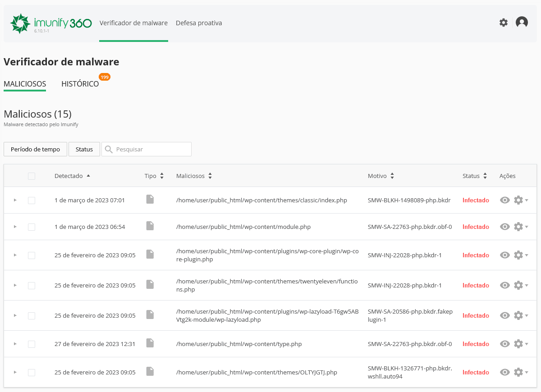Click file icon for OLTYJGTJ.php row
The height and width of the screenshot is (392, 541).
click(150, 371)
